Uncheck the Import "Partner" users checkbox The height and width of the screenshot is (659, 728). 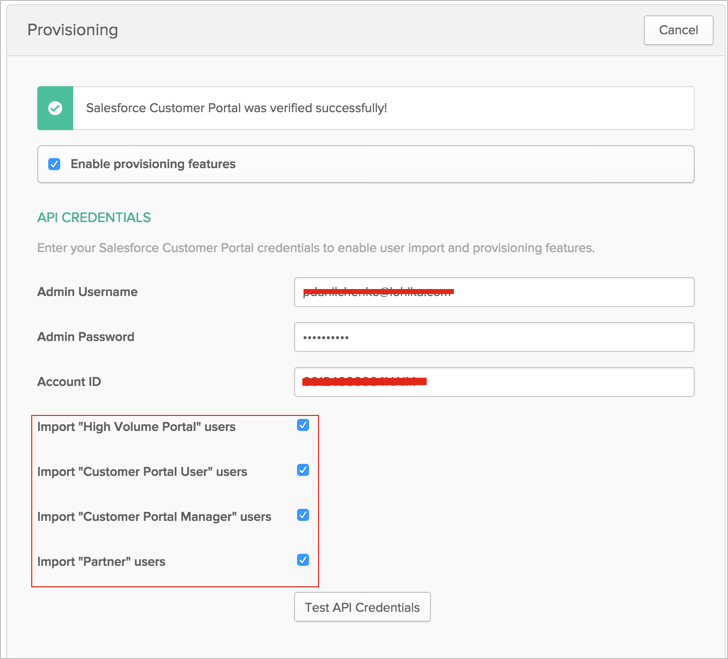pos(303,560)
